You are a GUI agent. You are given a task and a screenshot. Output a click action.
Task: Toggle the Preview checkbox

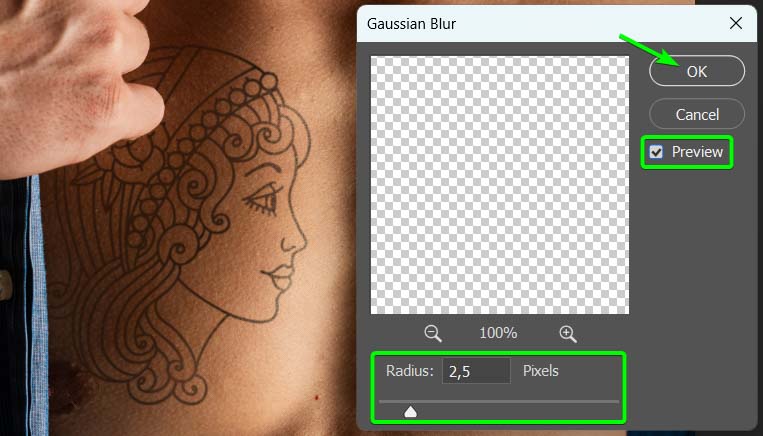[656, 152]
